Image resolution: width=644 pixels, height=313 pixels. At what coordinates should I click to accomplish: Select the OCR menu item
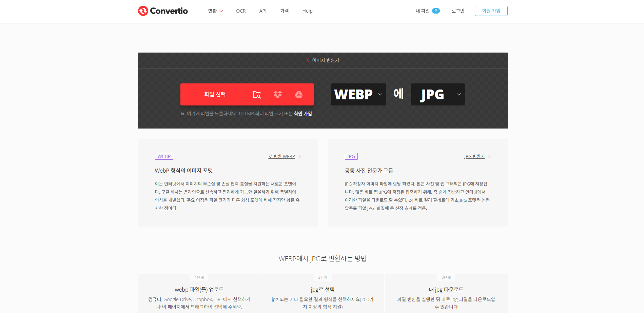(241, 11)
